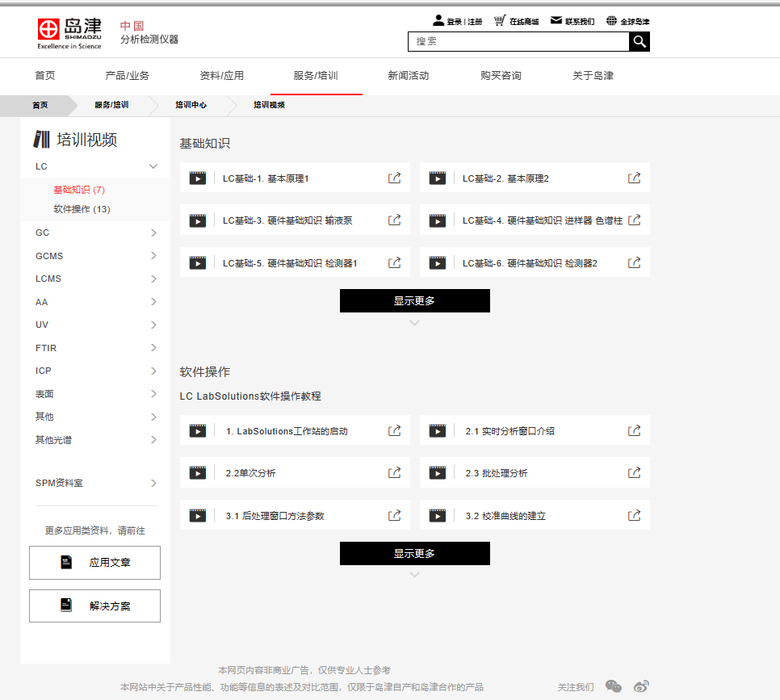Click the Shimadzu logo
Viewport: 780px width, 700px height.
click(x=69, y=32)
